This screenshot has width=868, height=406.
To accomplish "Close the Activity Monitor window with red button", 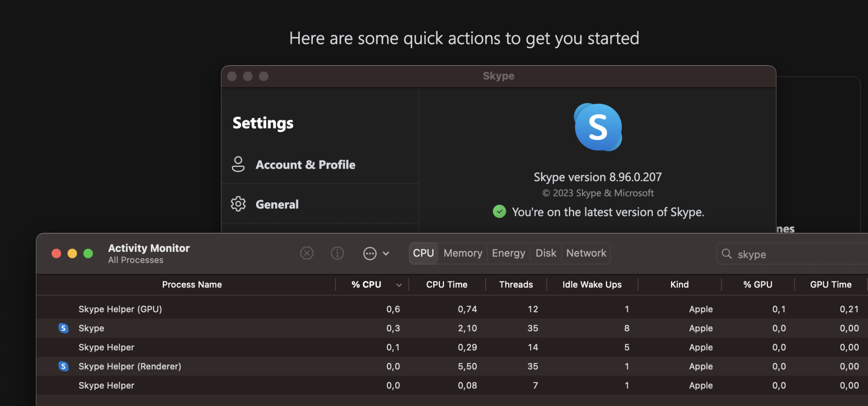I will click(56, 253).
